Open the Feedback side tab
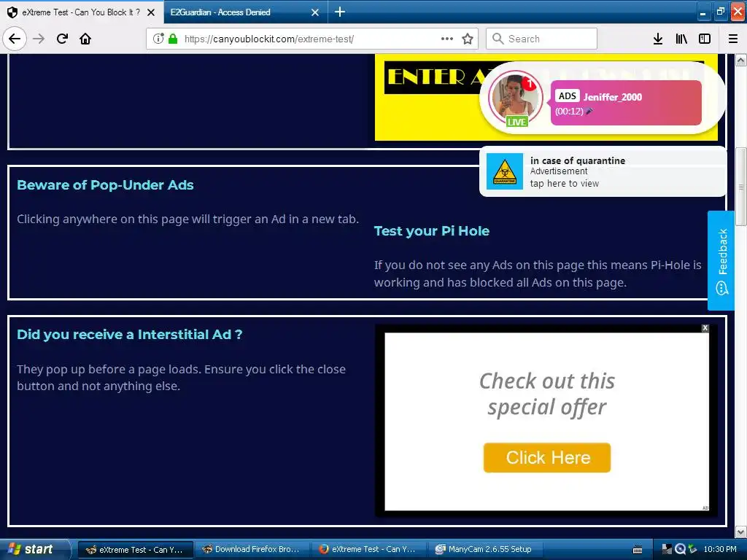The width and height of the screenshot is (747, 560). [721, 260]
